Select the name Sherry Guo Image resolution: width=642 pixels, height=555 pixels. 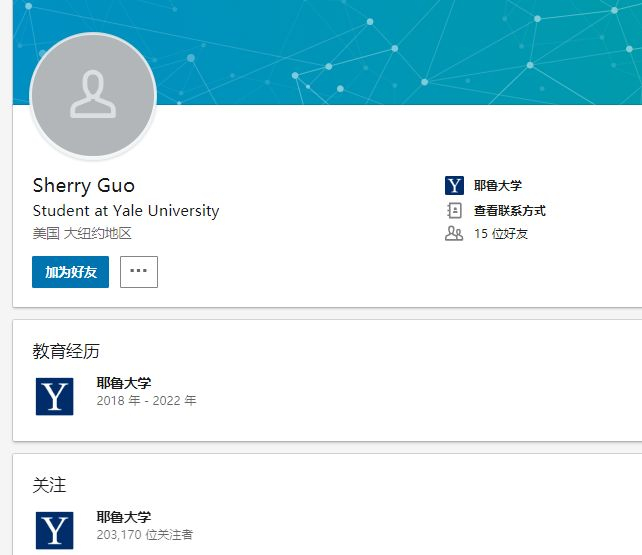pyautogui.click(x=84, y=185)
